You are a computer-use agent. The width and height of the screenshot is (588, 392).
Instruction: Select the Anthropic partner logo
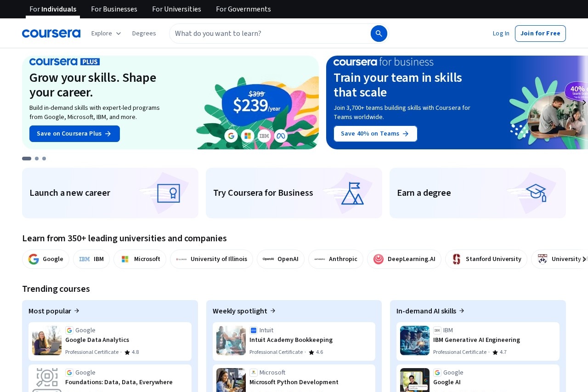coord(335,259)
